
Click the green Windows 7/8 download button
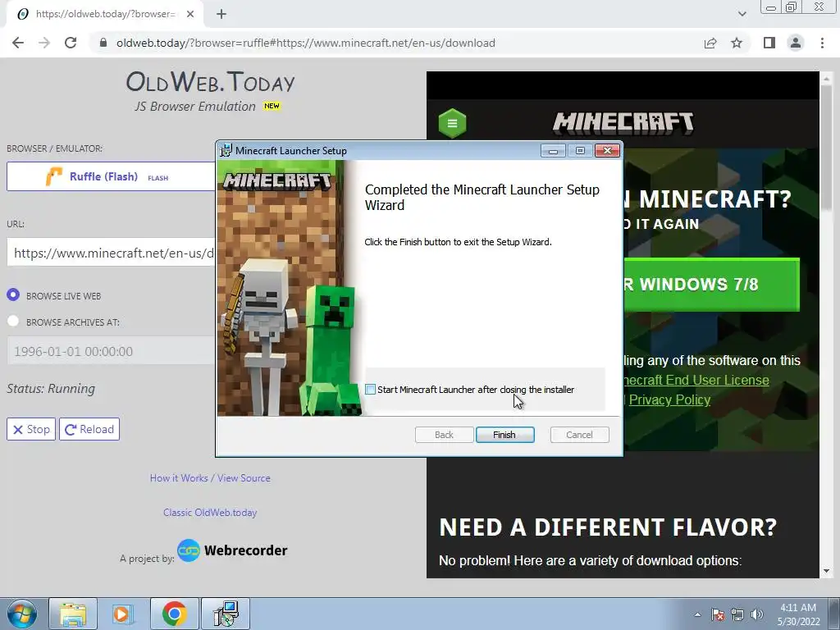point(711,285)
